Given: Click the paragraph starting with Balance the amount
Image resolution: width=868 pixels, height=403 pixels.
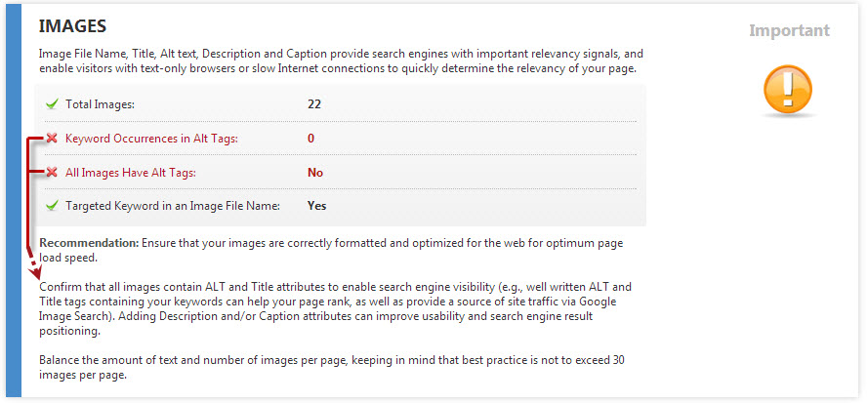Looking at the screenshot, I should (332, 367).
